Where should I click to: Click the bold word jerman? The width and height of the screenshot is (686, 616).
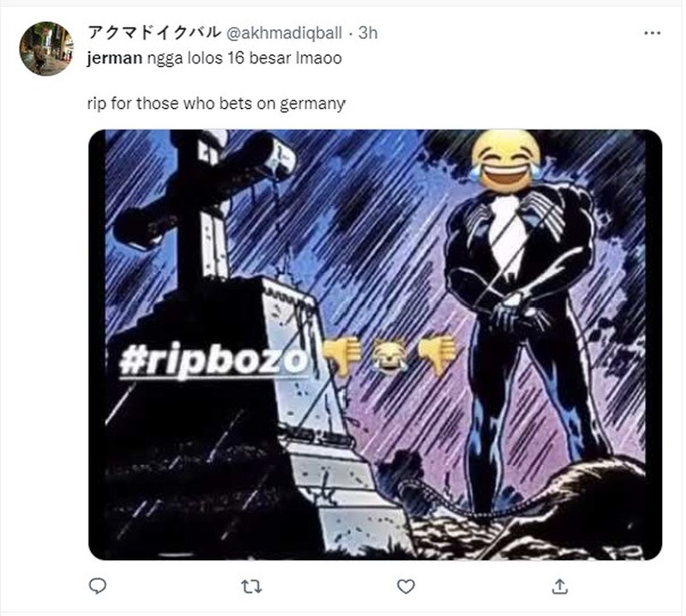point(115,58)
